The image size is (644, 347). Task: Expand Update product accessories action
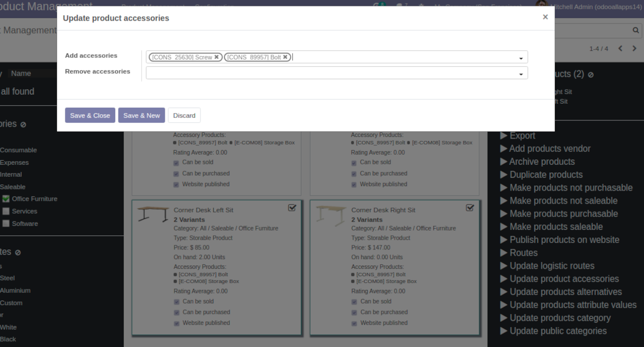[x=560, y=279]
